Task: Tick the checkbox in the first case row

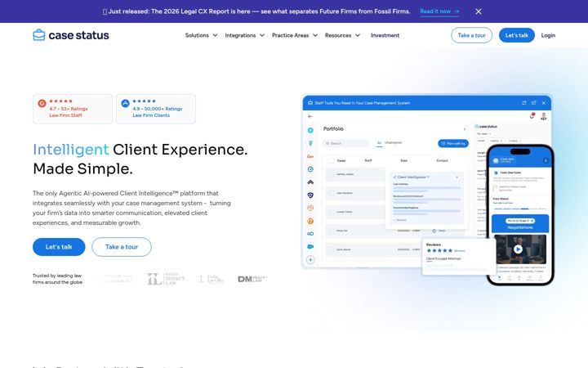Action: click(x=332, y=174)
